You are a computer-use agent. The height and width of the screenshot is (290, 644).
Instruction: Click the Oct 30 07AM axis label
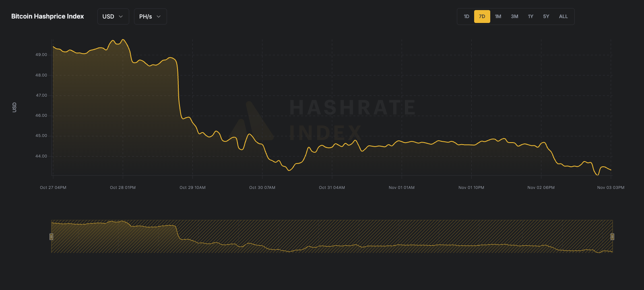coord(262,188)
